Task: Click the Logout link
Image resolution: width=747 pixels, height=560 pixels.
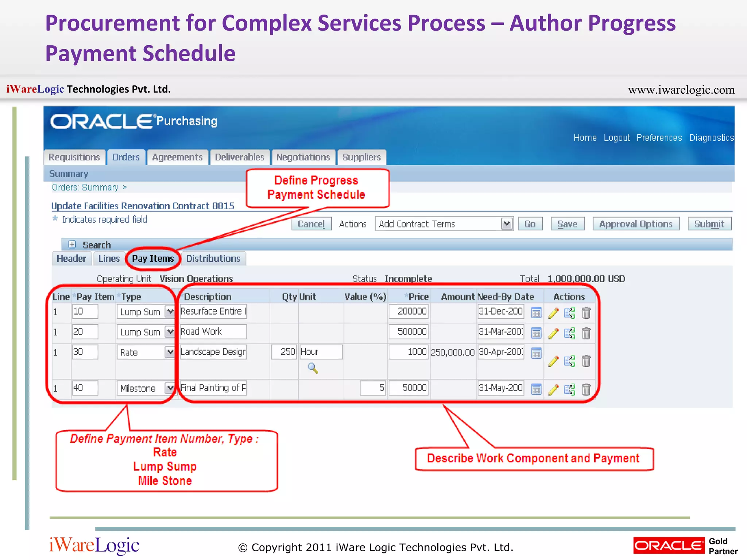Action: tap(617, 138)
